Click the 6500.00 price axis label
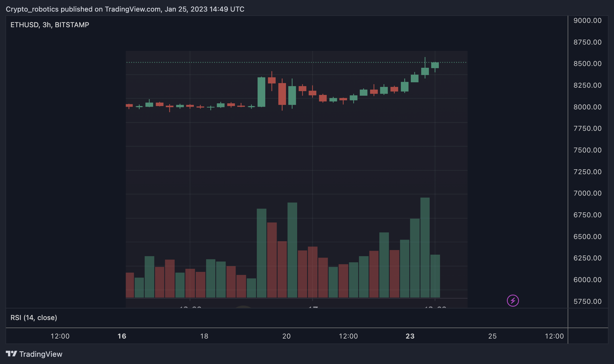This screenshot has width=614, height=364. coord(587,237)
